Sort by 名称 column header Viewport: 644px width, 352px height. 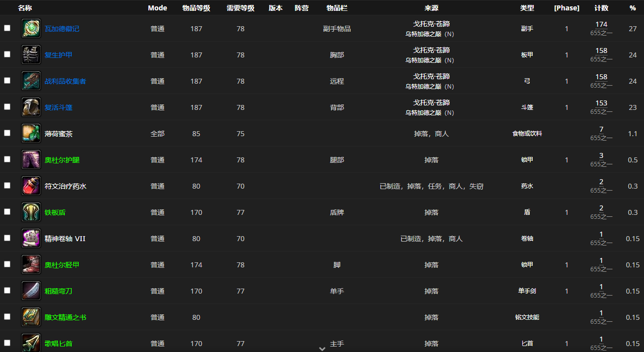click(25, 8)
